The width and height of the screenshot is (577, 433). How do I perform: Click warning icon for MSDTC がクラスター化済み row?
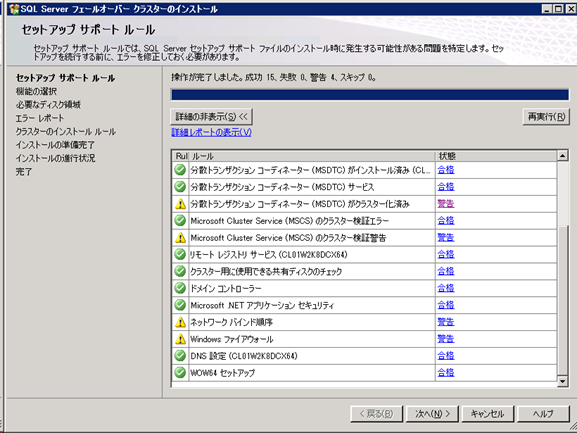pos(180,203)
